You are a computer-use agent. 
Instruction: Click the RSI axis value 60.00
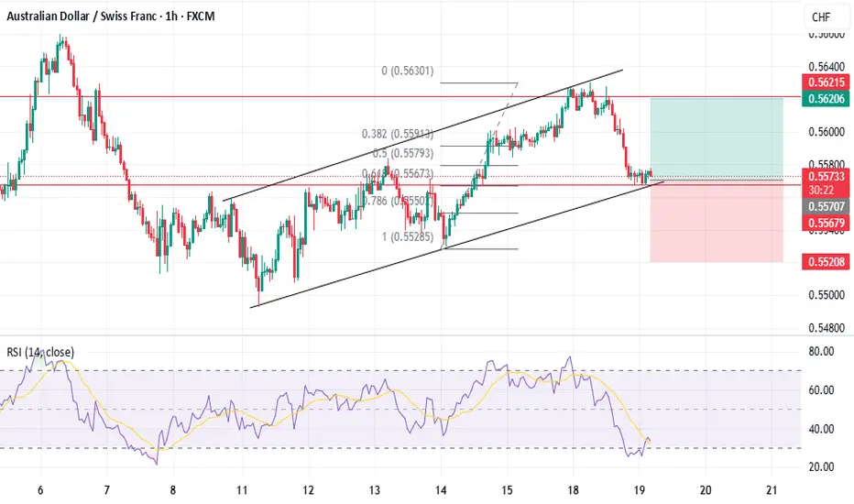[x=821, y=390]
